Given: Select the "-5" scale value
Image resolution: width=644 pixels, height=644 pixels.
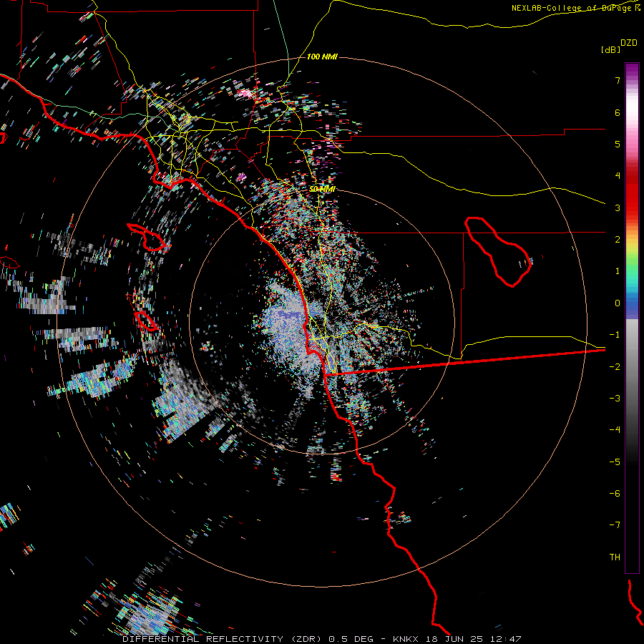Looking at the screenshot, I should [x=615, y=462].
